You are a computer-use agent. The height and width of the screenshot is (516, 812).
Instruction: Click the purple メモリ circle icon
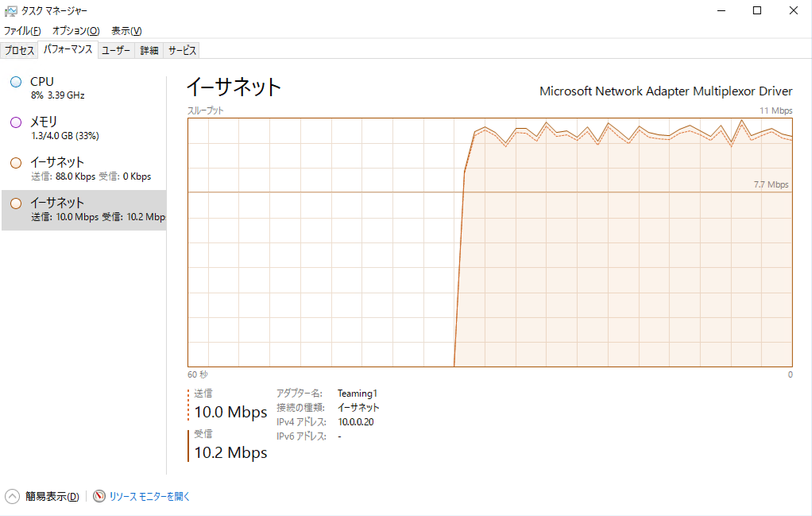tap(16, 122)
